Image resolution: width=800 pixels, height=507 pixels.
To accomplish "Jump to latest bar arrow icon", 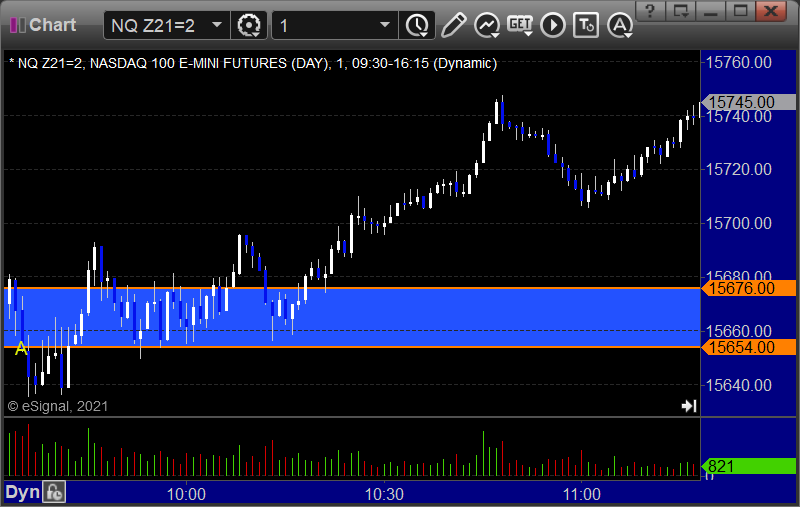I will click(x=689, y=406).
